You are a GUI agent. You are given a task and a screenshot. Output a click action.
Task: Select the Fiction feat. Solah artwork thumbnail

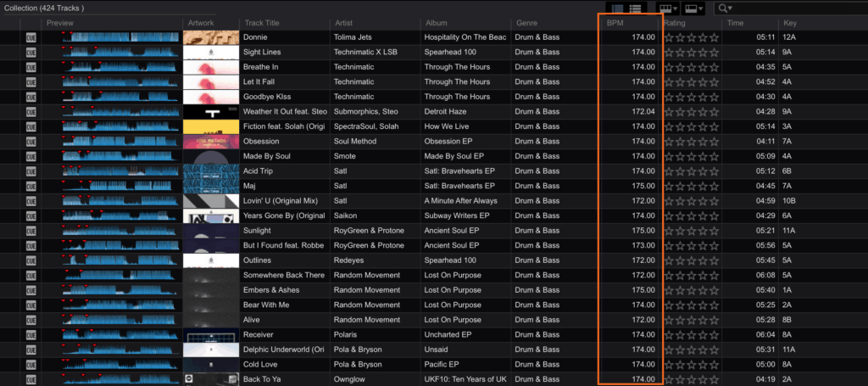pyautogui.click(x=211, y=126)
